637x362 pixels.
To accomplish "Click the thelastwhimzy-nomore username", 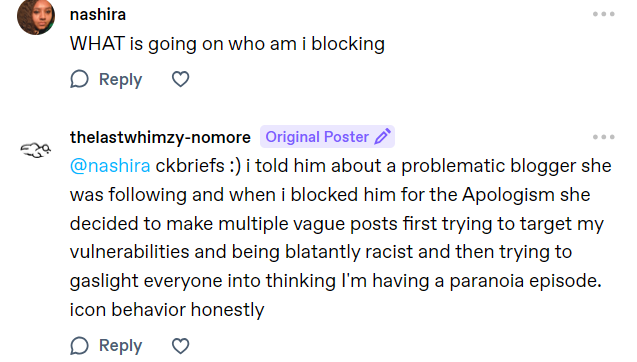I will coord(160,137).
